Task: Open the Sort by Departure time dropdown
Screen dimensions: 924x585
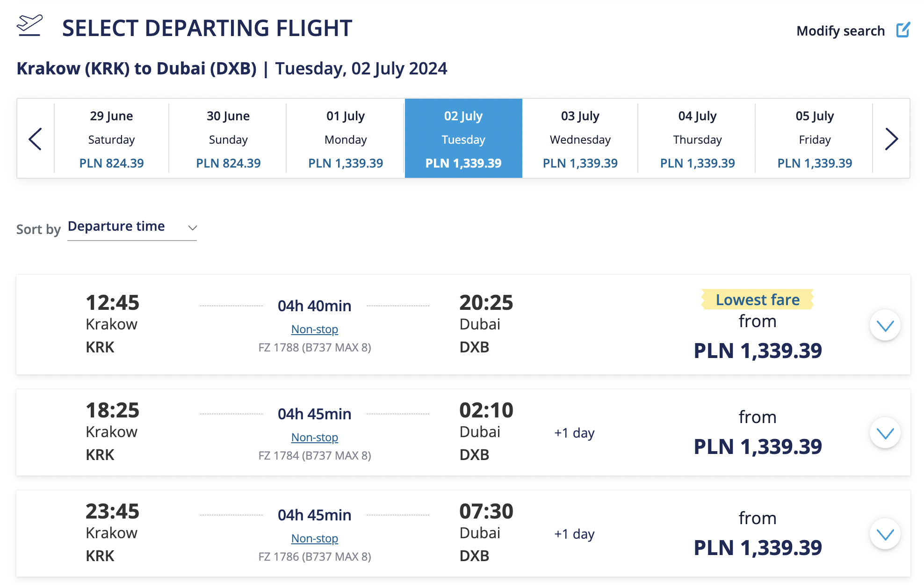Action: pos(132,227)
